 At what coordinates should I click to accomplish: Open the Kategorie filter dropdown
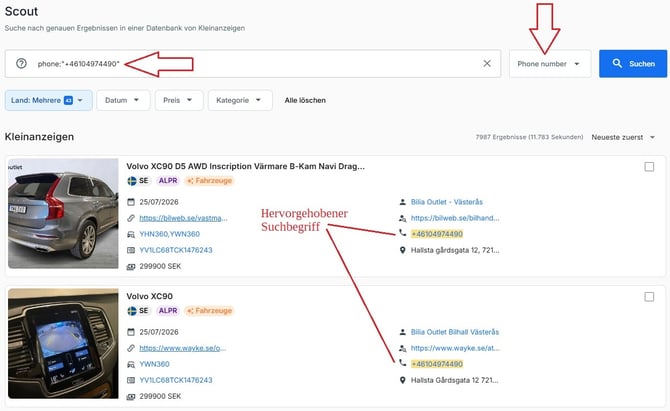coord(240,100)
